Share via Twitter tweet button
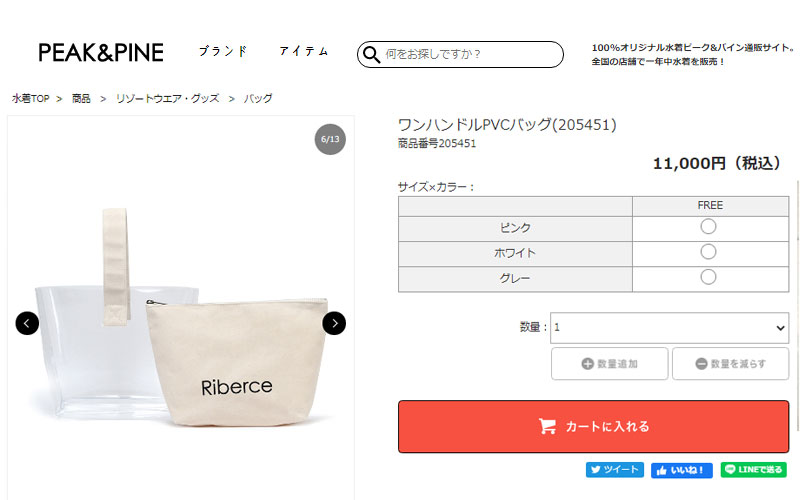Viewport: 800px width, 500px height. coord(614,469)
